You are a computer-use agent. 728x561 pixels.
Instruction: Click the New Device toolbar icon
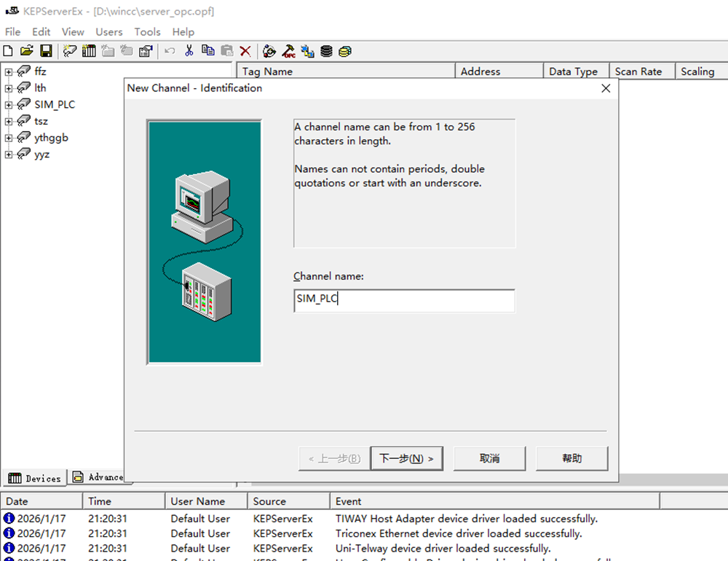[x=89, y=51]
